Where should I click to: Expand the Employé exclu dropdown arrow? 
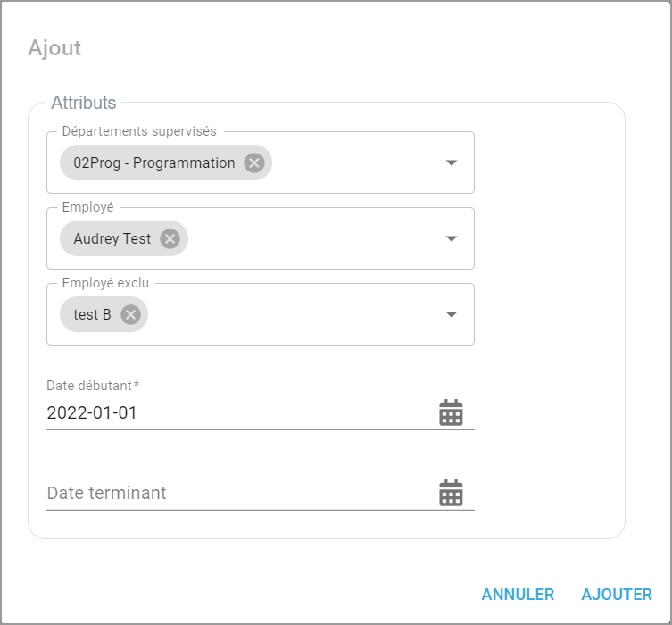[452, 314]
